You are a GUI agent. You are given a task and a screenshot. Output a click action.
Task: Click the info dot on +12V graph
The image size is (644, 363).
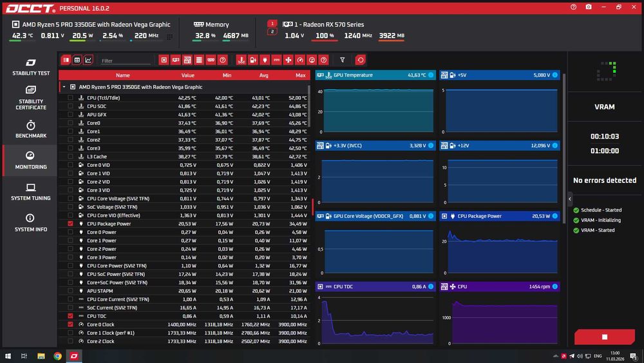(555, 146)
